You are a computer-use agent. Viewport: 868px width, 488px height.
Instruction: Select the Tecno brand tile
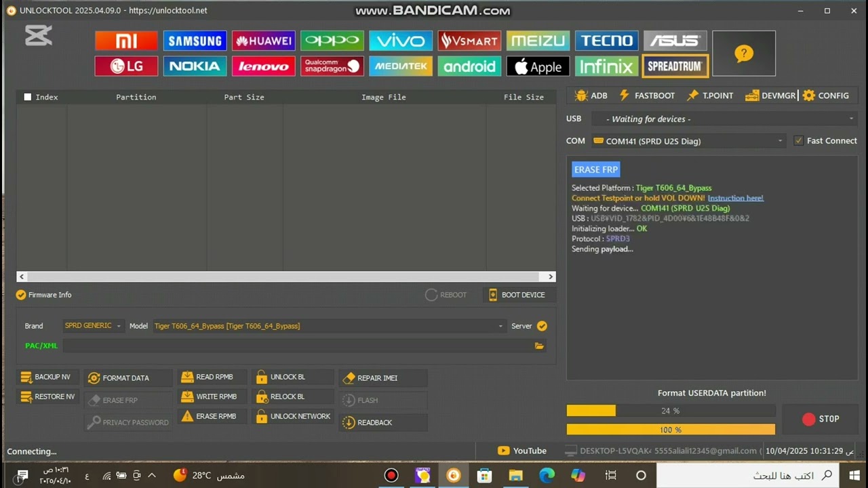click(x=607, y=41)
